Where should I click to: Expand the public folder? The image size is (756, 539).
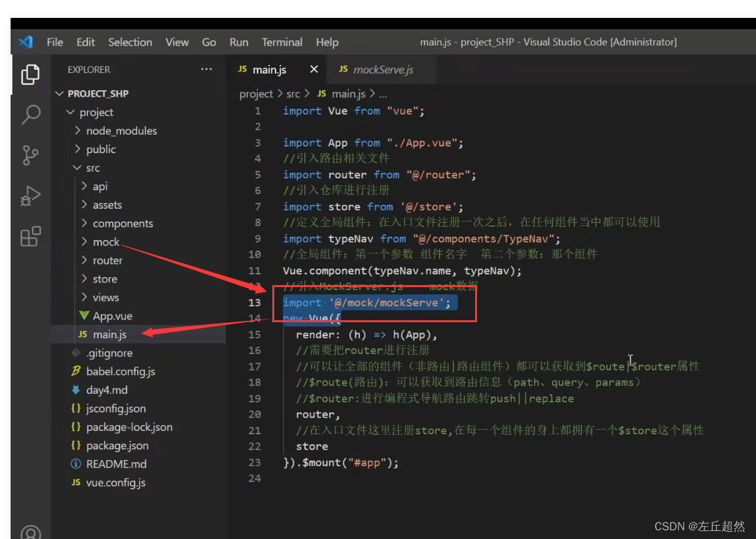(78, 149)
